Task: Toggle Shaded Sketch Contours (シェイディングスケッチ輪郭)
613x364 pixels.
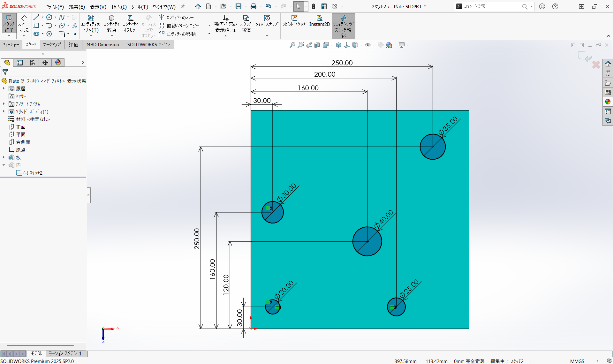Action: pos(343,26)
